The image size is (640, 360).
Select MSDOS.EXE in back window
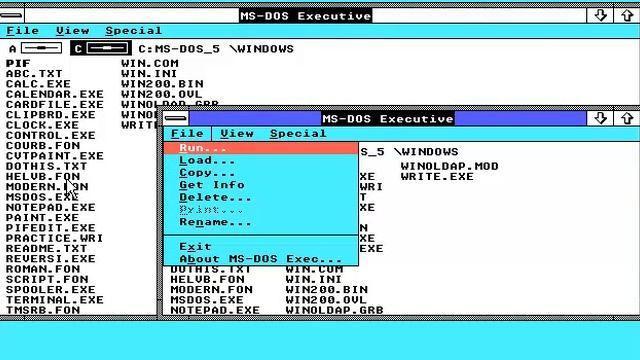(42, 197)
